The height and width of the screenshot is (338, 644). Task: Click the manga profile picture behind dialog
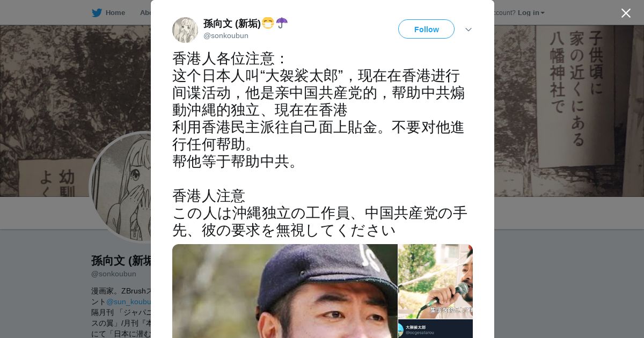tap(120, 187)
